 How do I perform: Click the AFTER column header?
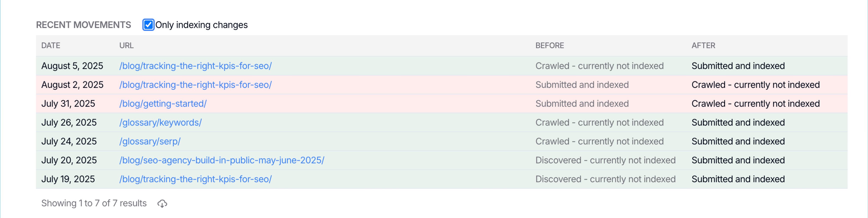point(703,45)
